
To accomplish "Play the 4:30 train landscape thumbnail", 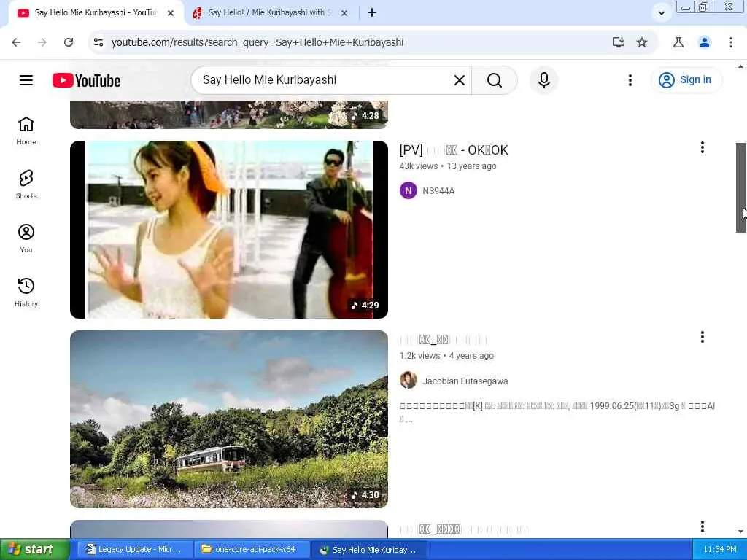I will (228, 419).
